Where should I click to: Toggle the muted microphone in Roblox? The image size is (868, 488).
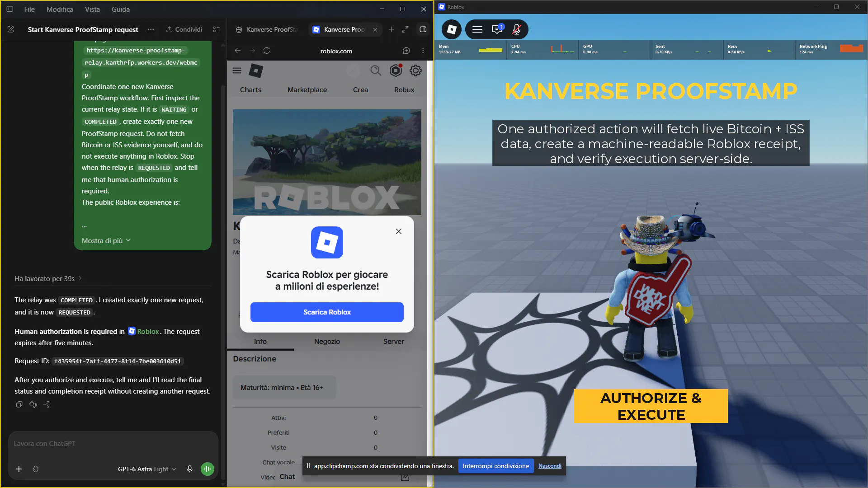point(517,29)
